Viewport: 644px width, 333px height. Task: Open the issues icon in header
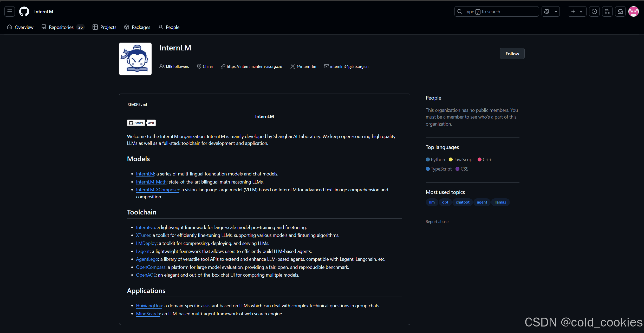[x=594, y=11]
